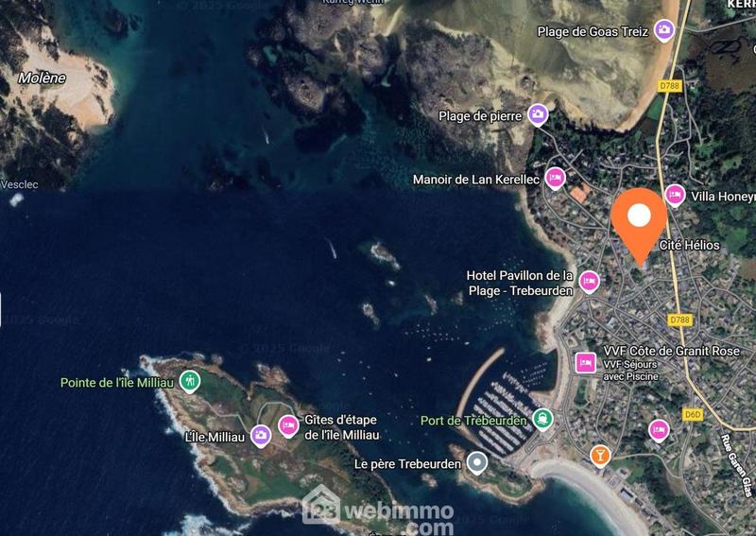
Task: Click the Cité Hélios label
Action: [690, 245]
